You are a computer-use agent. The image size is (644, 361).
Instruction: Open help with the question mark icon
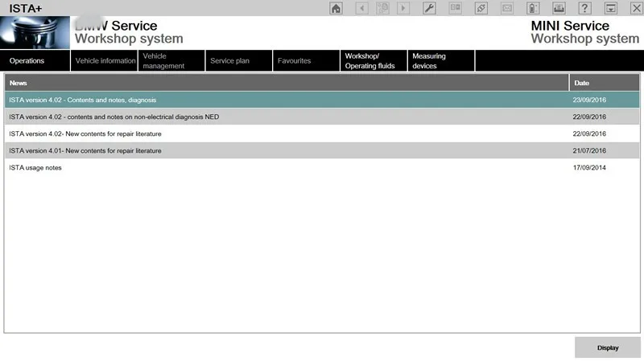tap(584, 8)
